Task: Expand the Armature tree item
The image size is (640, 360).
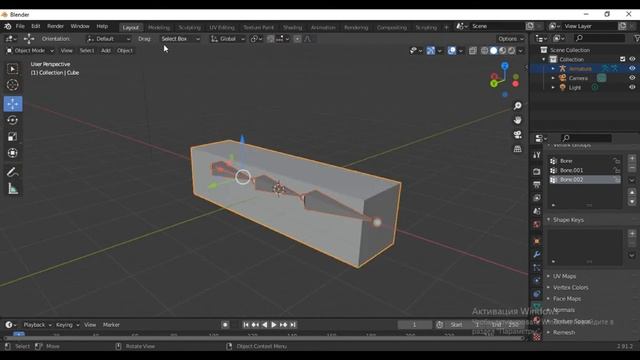Action: click(553, 69)
